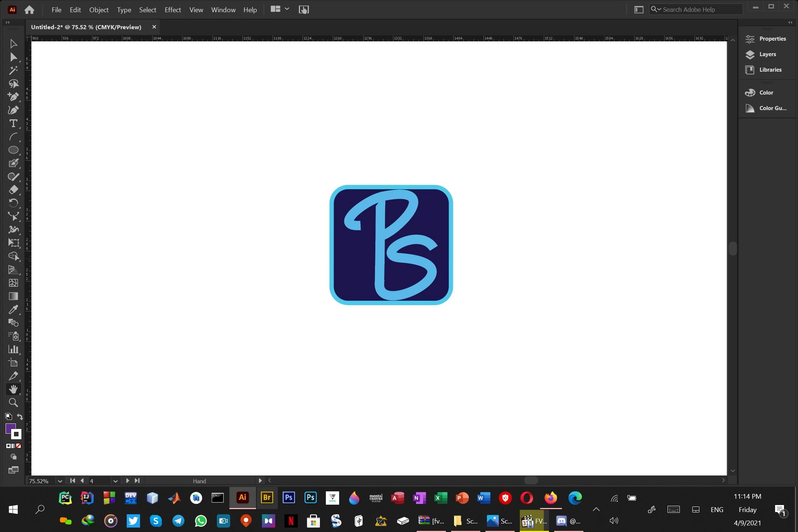The width and height of the screenshot is (798, 532).
Task: Activate the Eyedropper tool
Action: point(13,310)
